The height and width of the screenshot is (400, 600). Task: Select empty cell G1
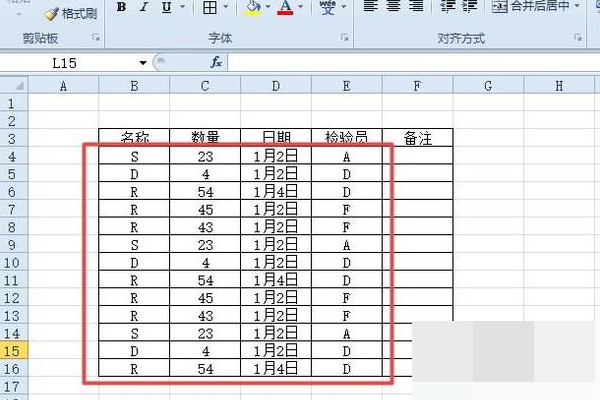[488, 103]
